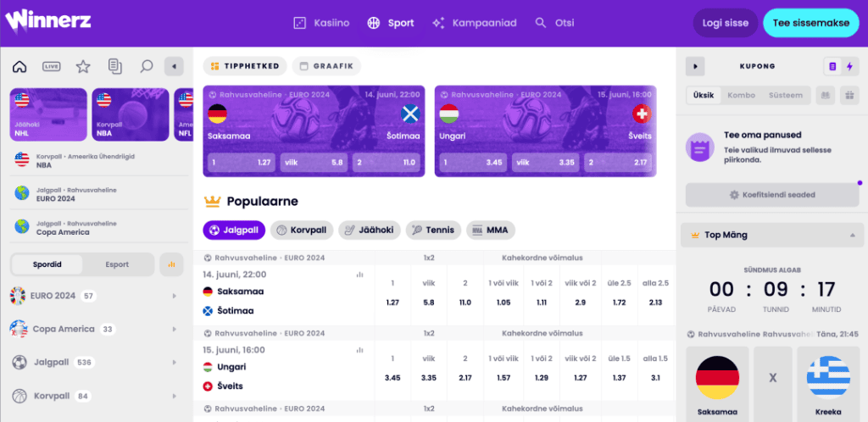Screen dimensions: 868x422
Task: Pick draw X in Top Mäng
Action: click(x=773, y=385)
